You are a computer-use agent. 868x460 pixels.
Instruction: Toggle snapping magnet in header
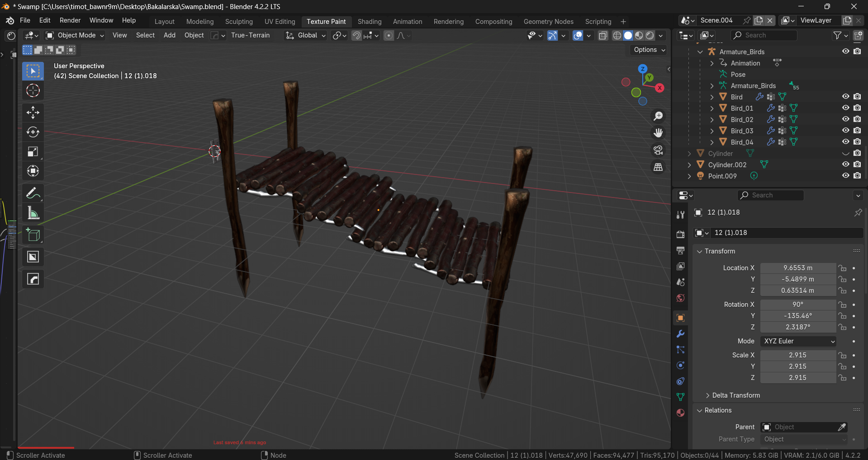pyautogui.click(x=357, y=36)
